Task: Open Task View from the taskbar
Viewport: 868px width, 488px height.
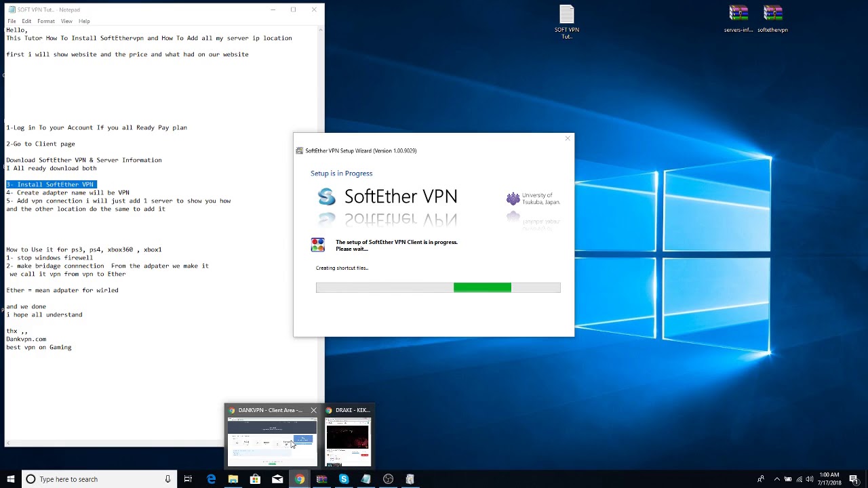Action: coord(188,479)
